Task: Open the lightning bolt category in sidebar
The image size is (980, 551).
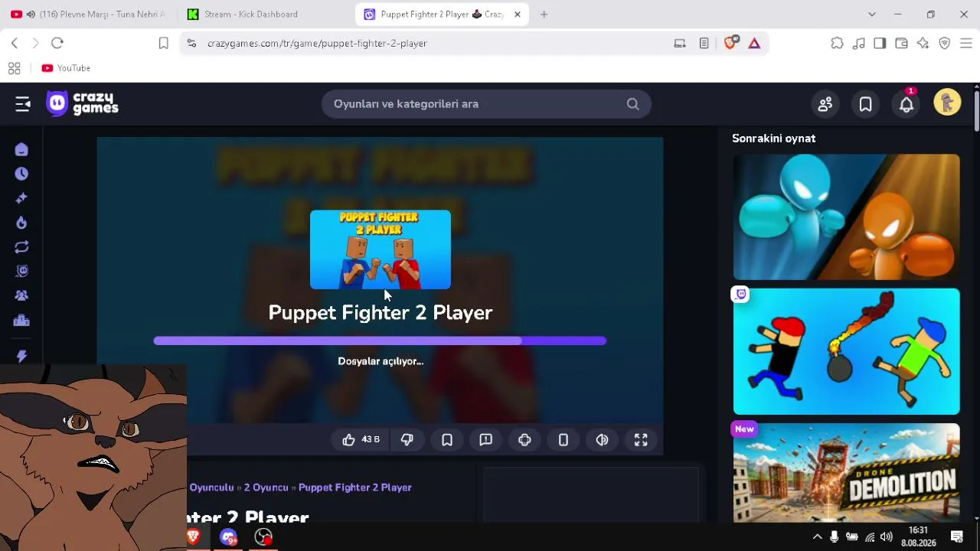Action: pyautogui.click(x=21, y=356)
